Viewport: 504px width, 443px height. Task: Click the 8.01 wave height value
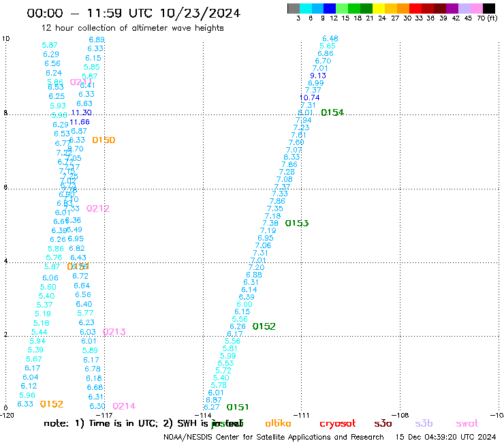coord(305,112)
